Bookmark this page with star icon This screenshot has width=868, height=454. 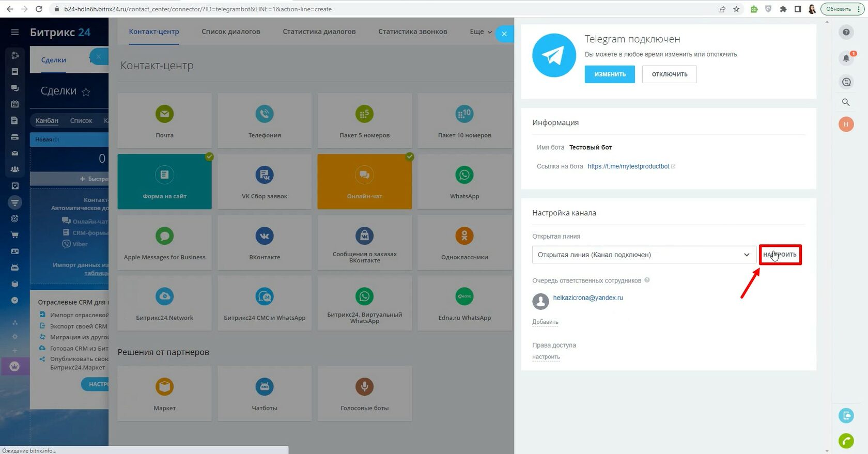[x=736, y=9]
